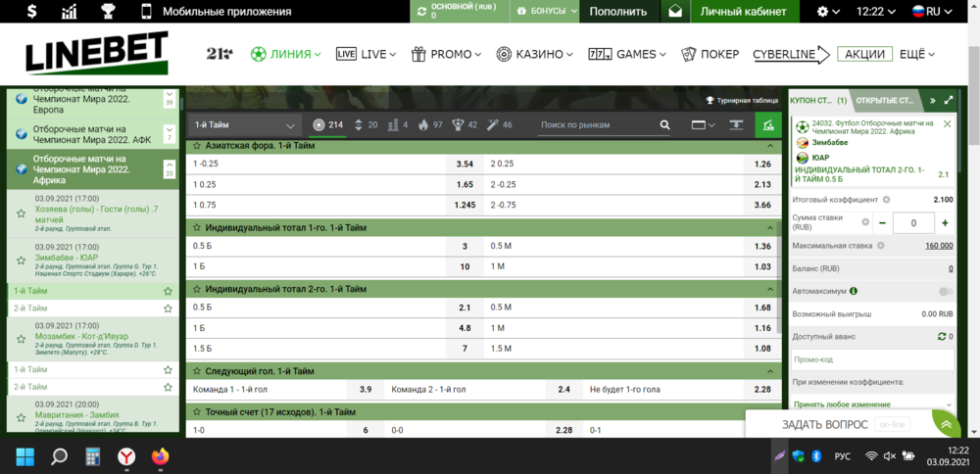This screenshot has width=980, height=474.
Task: Select the all markets filter 214
Action: coord(327,125)
